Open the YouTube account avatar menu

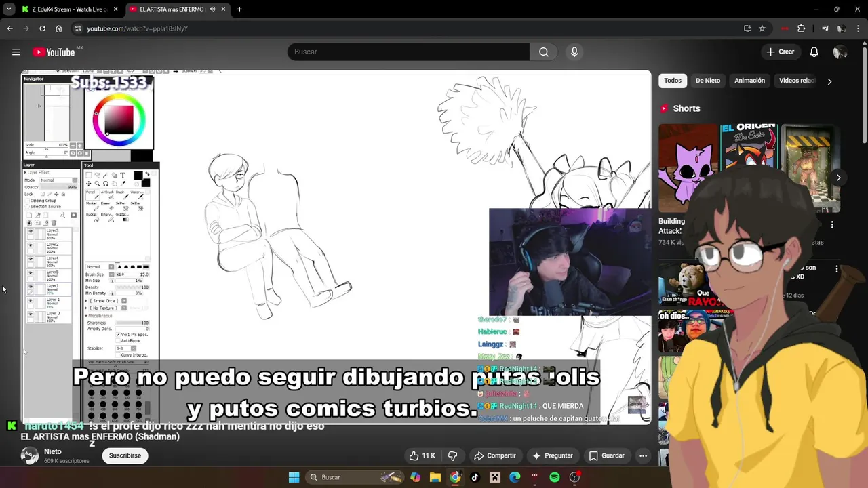click(x=840, y=52)
